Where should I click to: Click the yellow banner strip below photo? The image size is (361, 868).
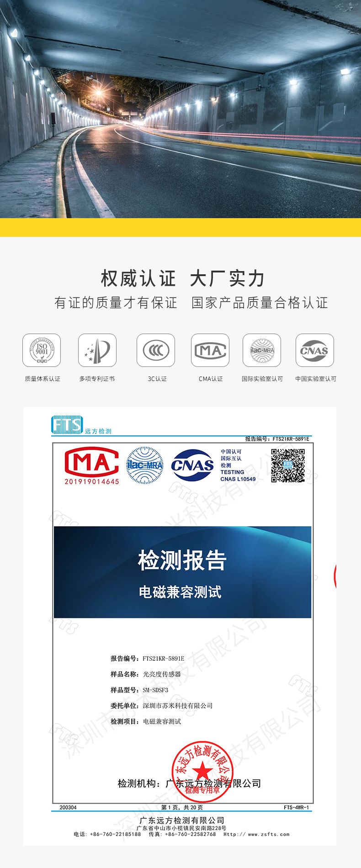click(x=180, y=227)
